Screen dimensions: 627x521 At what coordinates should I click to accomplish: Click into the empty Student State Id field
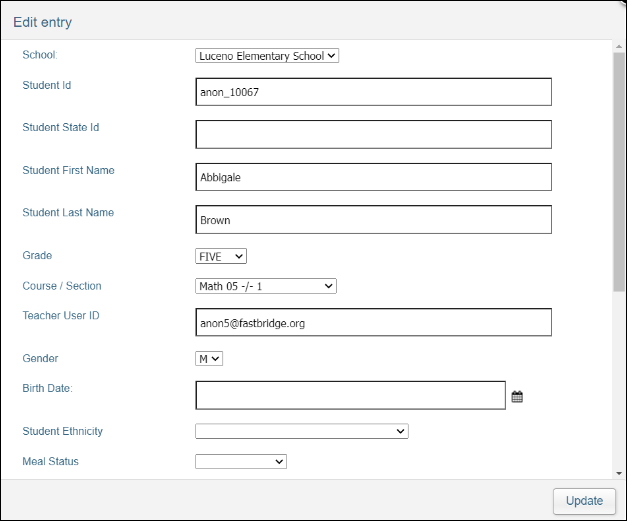point(373,134)
